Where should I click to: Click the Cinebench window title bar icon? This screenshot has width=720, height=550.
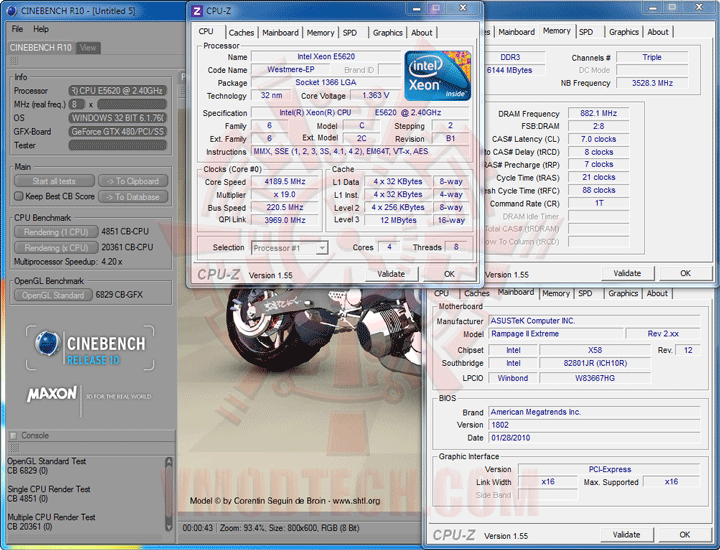[x=13, y=10]
